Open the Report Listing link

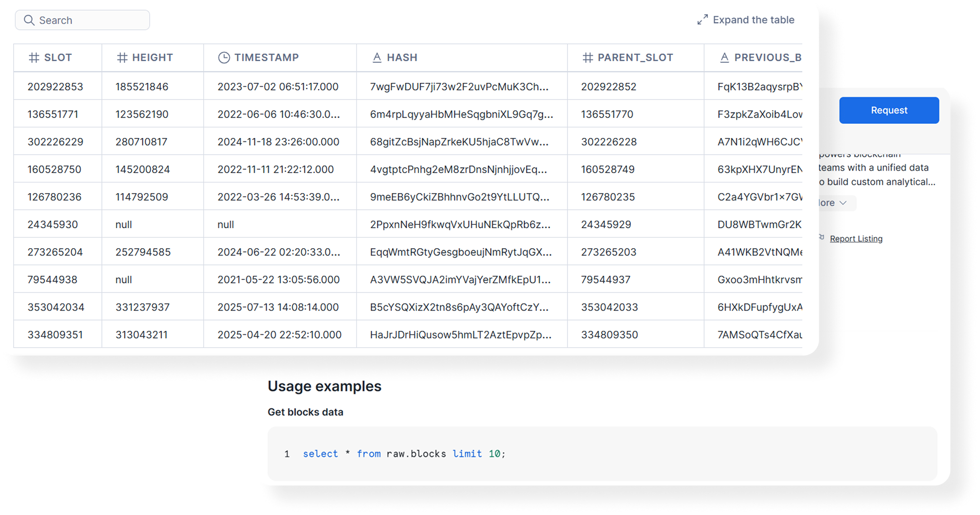[x=856, y=238]
